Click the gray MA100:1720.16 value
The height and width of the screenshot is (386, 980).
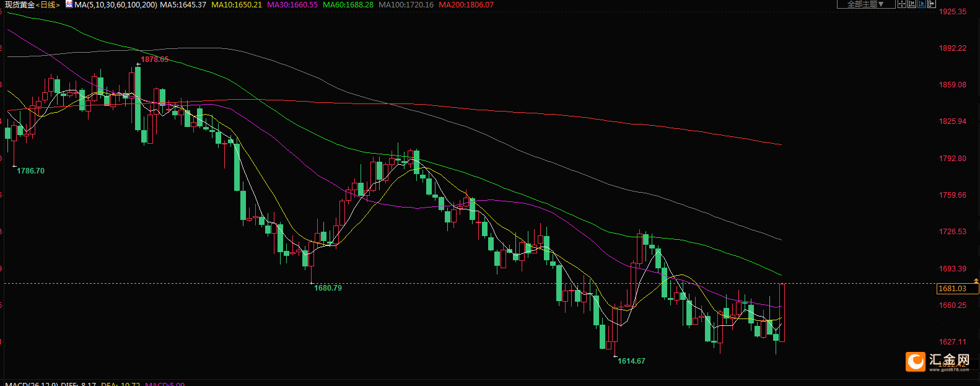point(406,4)
